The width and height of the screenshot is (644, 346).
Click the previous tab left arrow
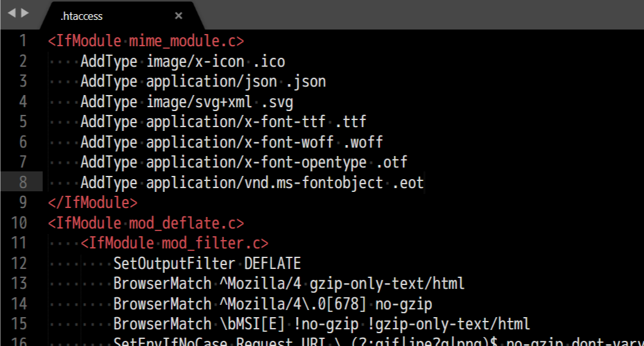[11, 13]
